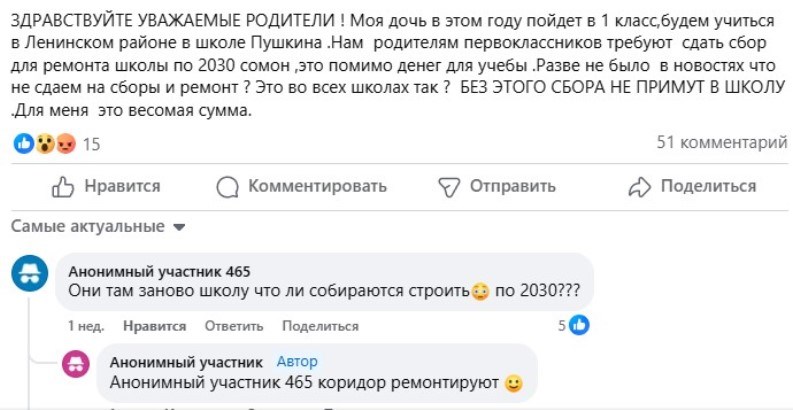Expand the Самые актуальные sorting dropdown
The height and width of the screenshot is (410, 793).
[x=179, y=227]
